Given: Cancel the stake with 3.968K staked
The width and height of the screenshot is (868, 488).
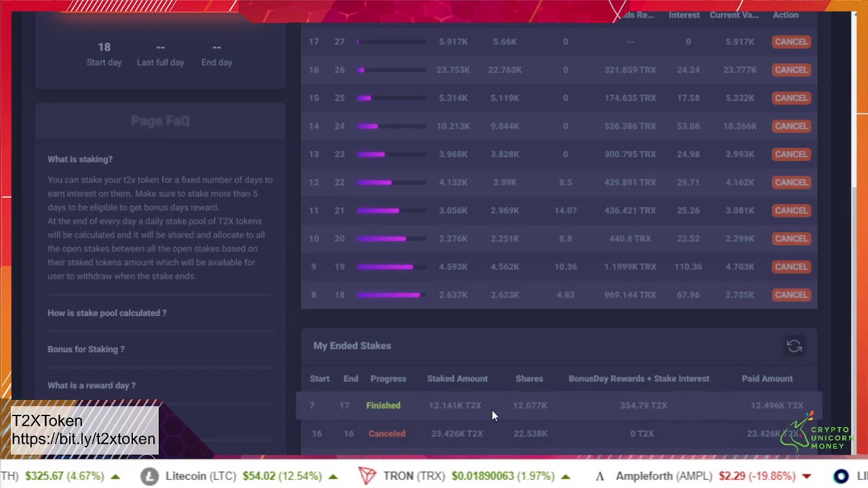Looking at the screenshot, I should point(791,155).
